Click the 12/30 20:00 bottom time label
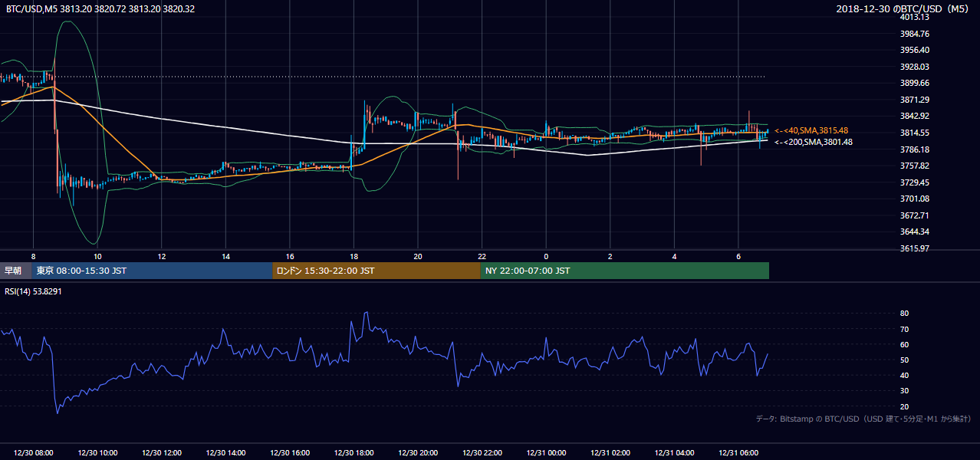This screenshot has height=460, width=980. 418,453
